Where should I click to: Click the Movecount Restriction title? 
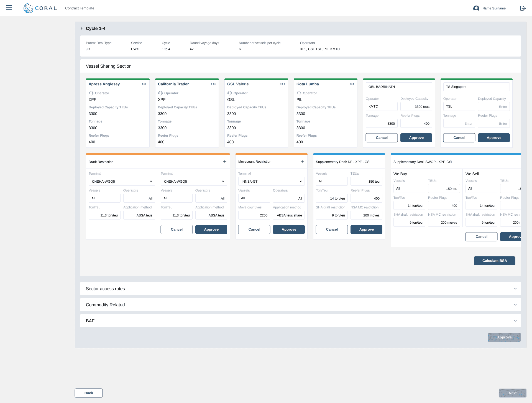point(255,162)
